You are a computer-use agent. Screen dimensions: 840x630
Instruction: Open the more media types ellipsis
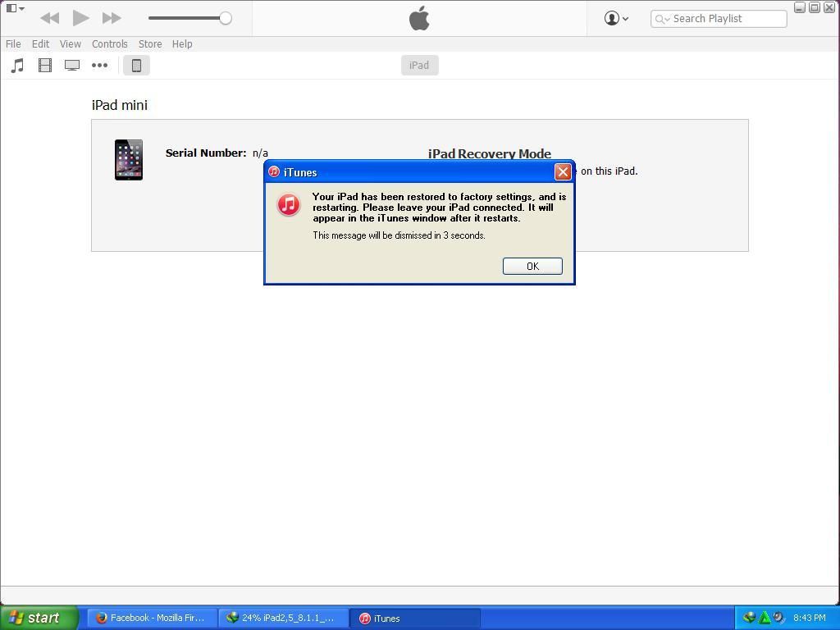pos(99,66)
